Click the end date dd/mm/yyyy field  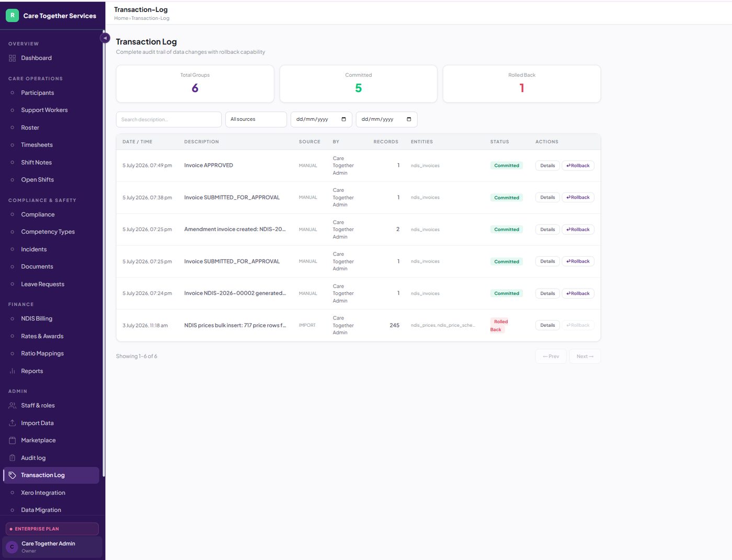(x=387, y=119)
